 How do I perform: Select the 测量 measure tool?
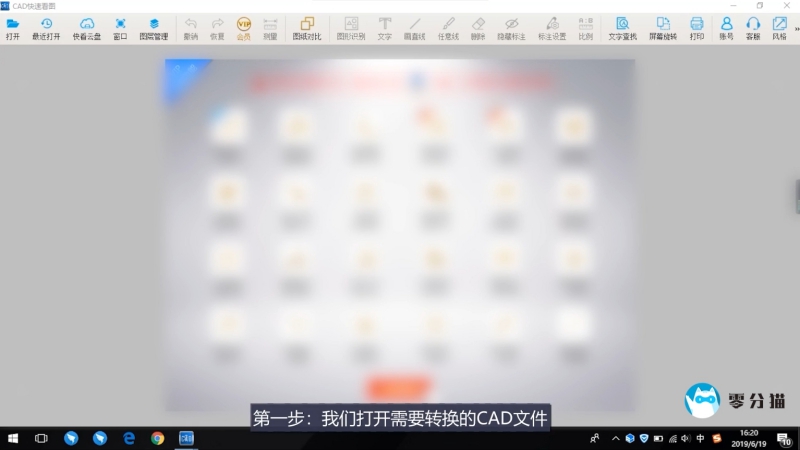[270, 29]
